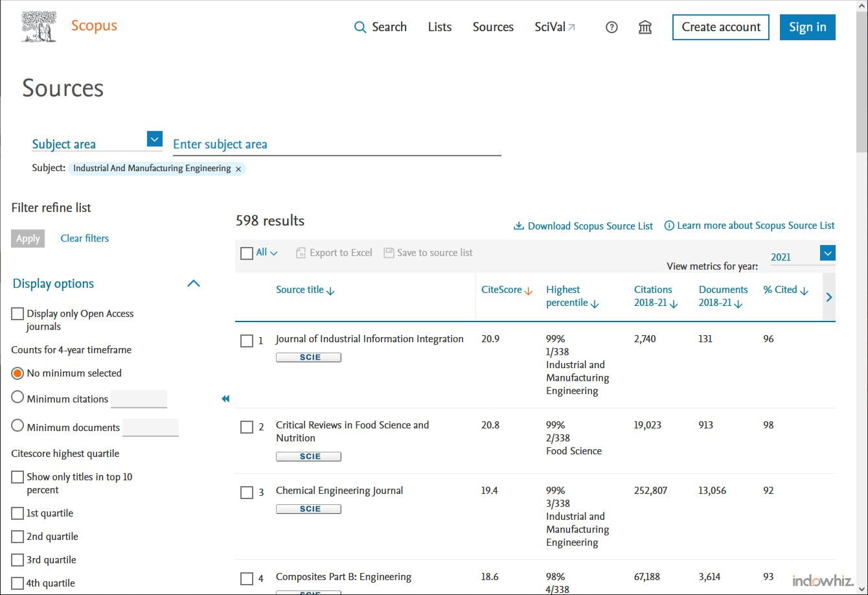
Task: Check the 3rd quartile filter
Action: click(17, 560)
